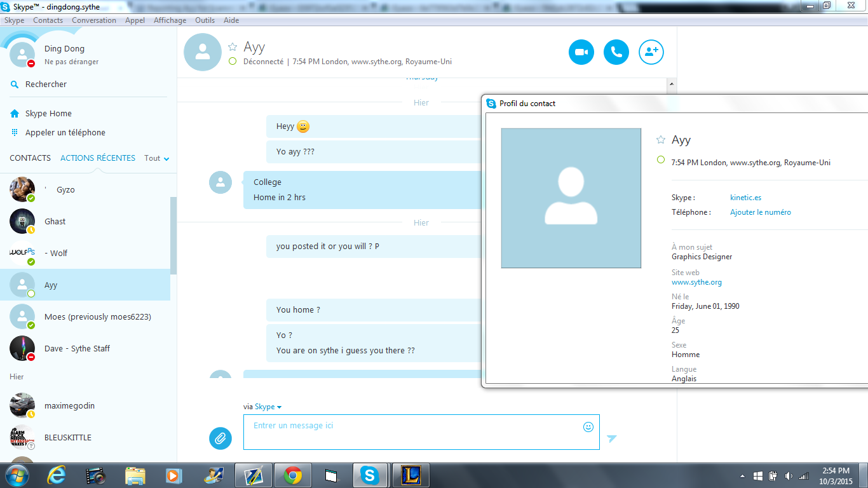Viewport: 868px width, 488px height.
Task: Open Dave - Sythe Staff's avatar
Action: tap(22, 348)
